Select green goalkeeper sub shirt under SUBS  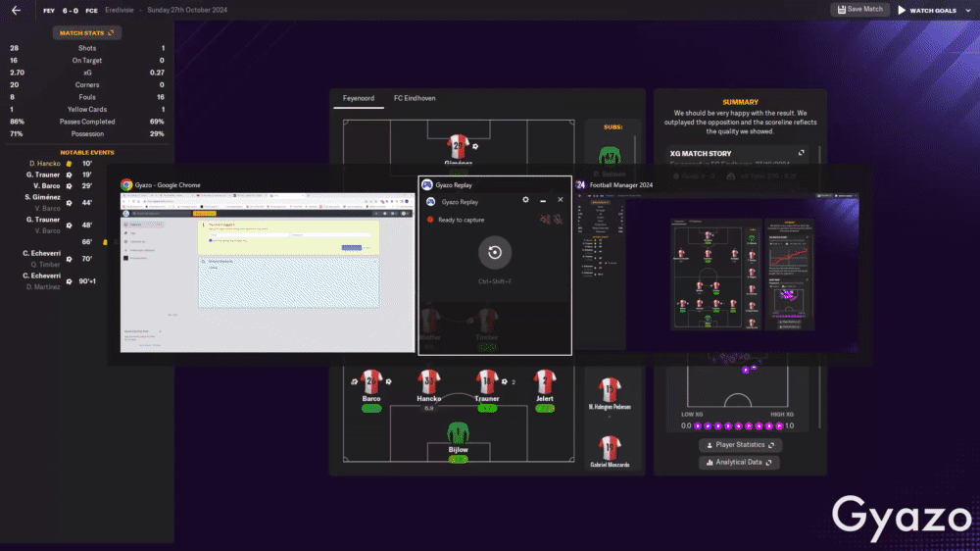610,156
